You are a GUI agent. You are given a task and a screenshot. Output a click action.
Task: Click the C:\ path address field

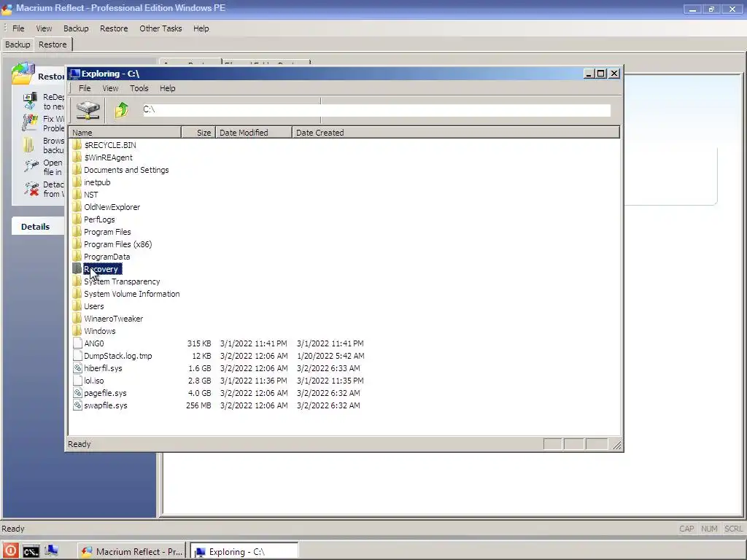[376, 109]
